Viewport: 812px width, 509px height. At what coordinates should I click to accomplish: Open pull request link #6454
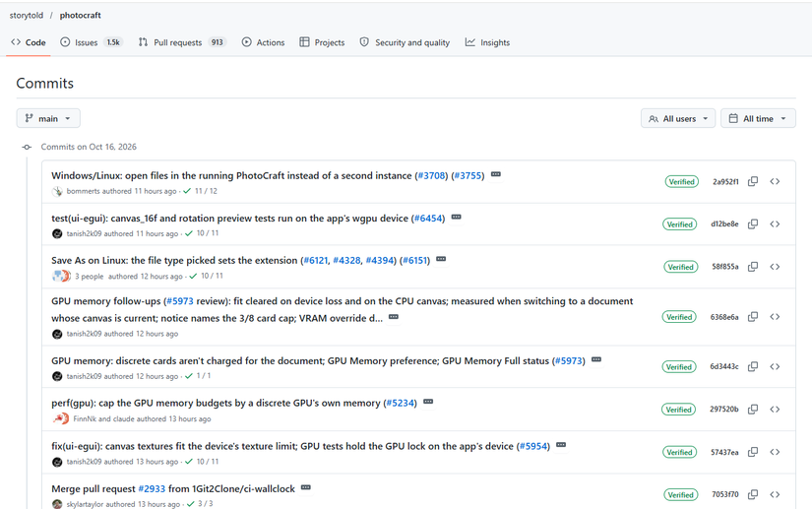(x=428, y=219)
